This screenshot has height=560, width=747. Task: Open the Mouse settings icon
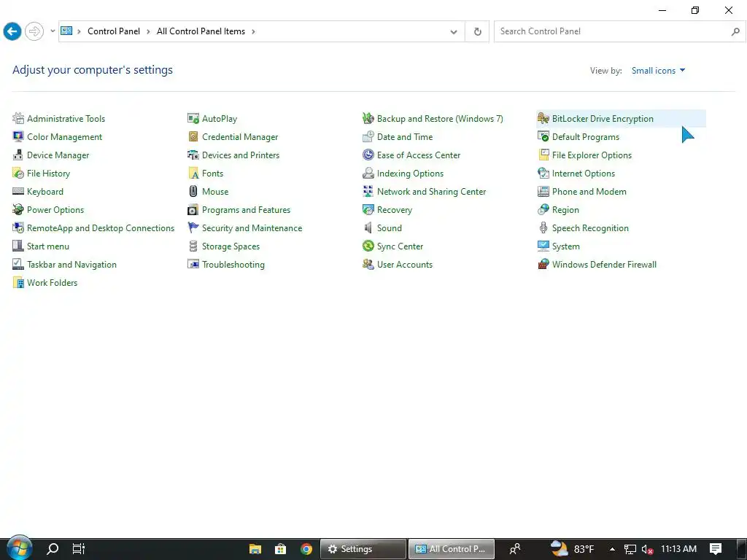tap(193, 192)
